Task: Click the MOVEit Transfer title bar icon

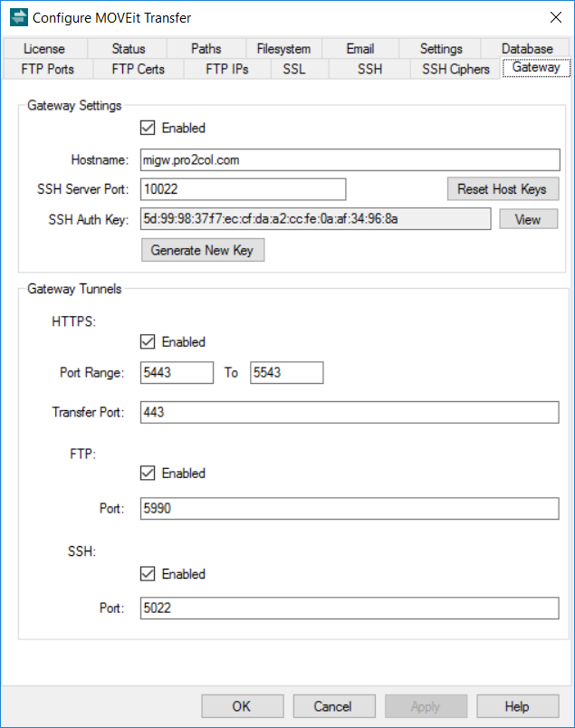Action: (x=19, y=17)
